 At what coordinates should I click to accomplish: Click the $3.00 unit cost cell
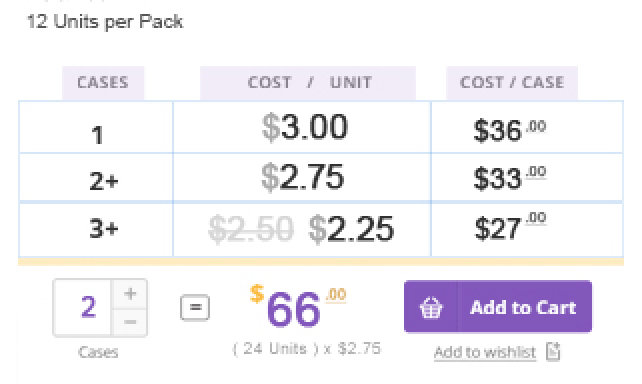point(305,127)
